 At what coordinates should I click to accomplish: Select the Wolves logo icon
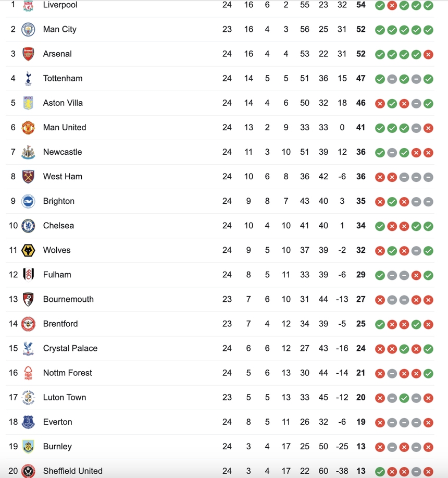(x=28, y=250)
